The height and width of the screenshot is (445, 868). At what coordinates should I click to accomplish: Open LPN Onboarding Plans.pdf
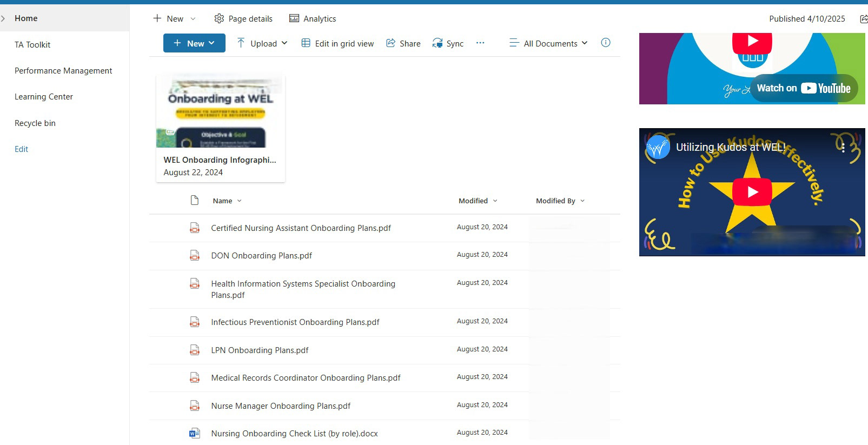[260, 350]
